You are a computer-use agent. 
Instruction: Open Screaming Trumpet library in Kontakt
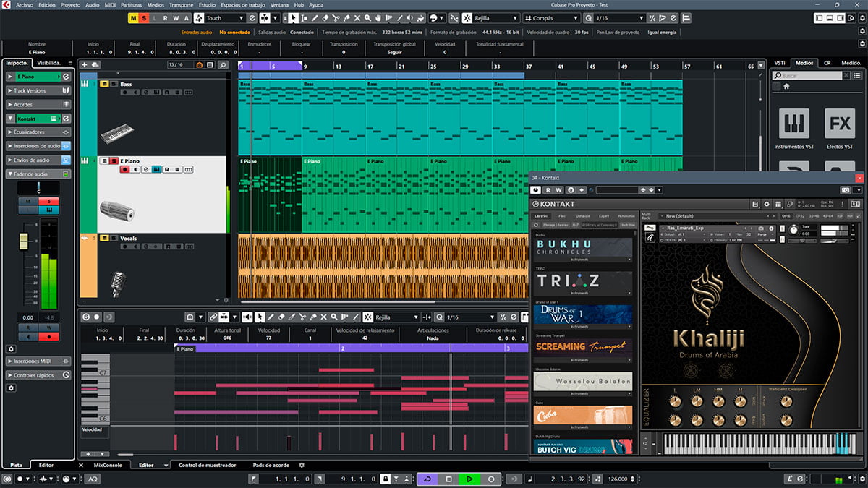tap(583, 349)
